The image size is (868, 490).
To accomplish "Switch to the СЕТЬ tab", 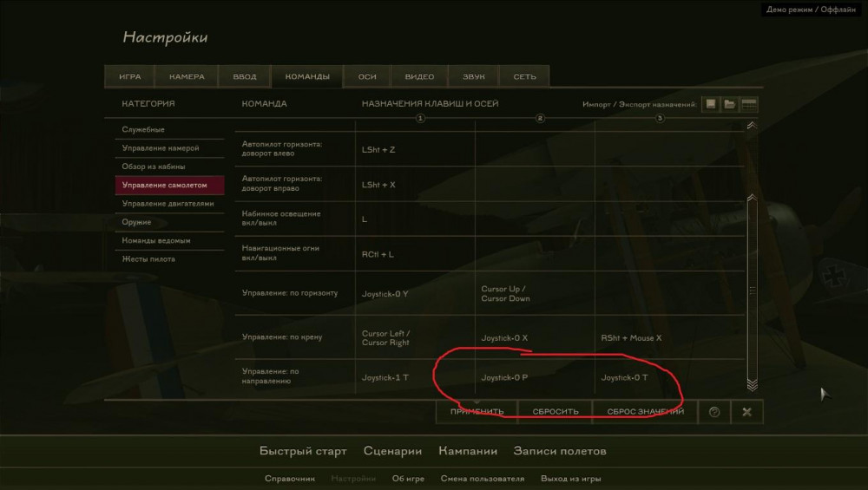I will (x=524, y=77).
